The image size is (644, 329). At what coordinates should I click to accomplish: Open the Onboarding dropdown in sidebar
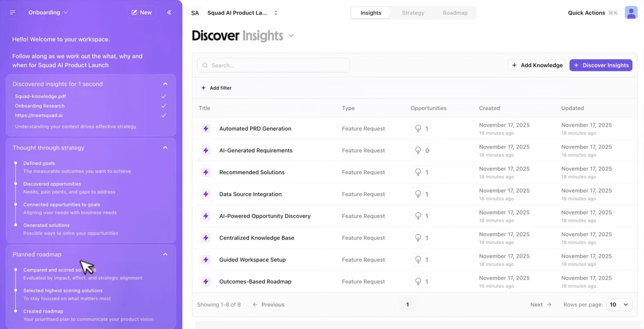(48, 12)
